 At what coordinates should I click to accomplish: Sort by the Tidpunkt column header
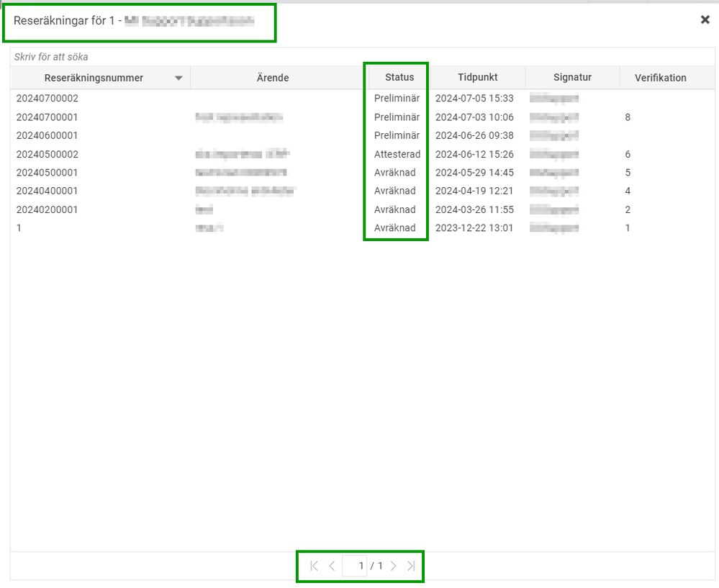coord(477,78)
